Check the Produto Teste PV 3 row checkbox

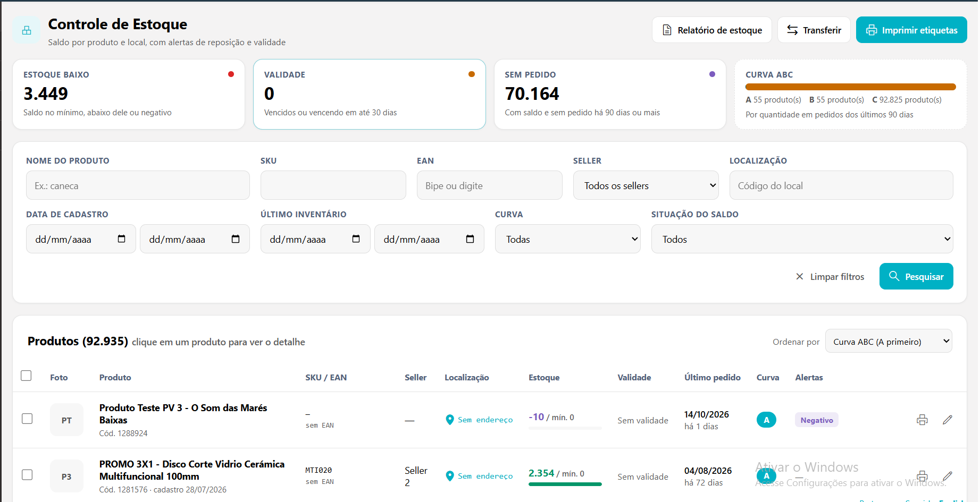click(x=27, y=419)
